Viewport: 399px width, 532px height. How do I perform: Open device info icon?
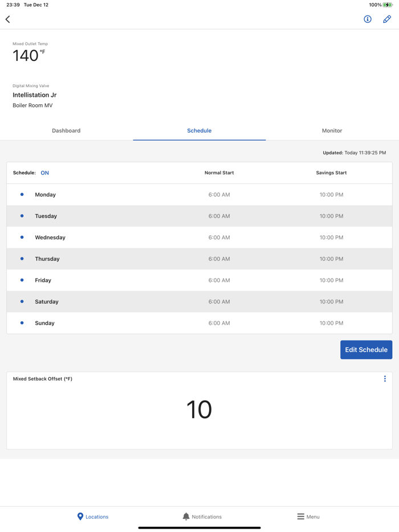coord(368,19)
